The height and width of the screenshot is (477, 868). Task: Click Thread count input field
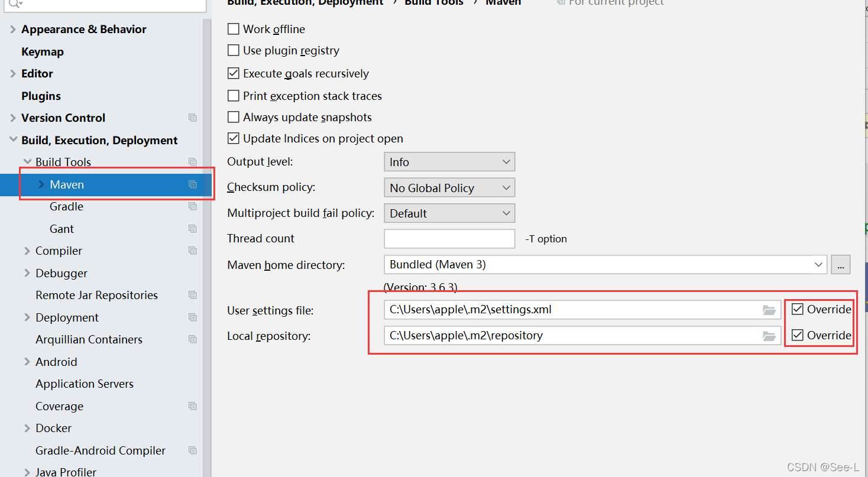pyautogui.click(x=449, y=239)
